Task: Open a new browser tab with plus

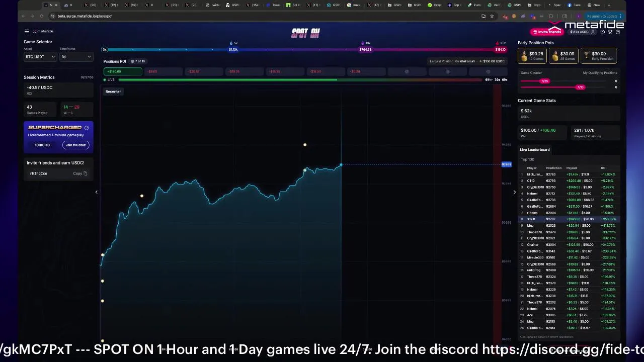Action: click(x=609, y=5)
